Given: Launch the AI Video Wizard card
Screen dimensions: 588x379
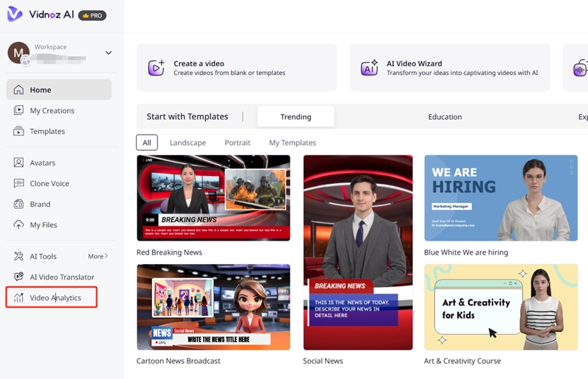Looking at the screenshot, I should coord(449,68).
